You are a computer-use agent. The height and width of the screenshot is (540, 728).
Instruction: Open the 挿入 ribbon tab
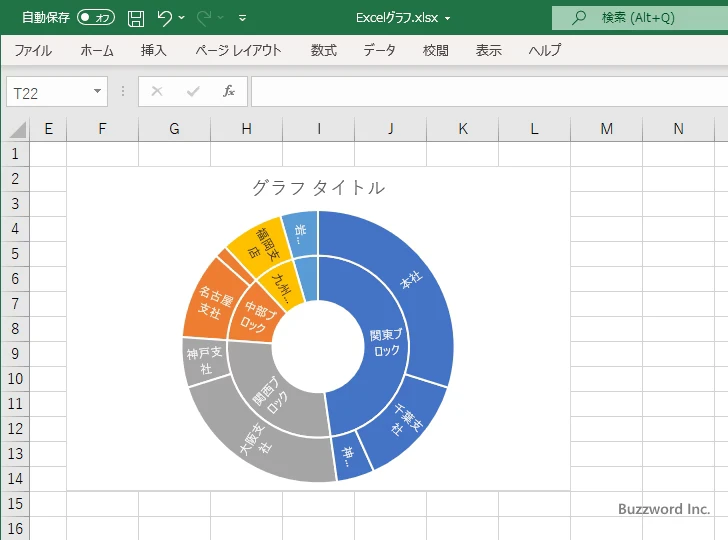click(153, 50)
